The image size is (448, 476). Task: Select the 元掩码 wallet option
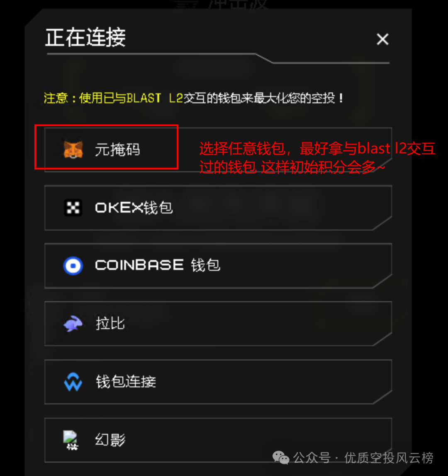(x=218, y=150)
